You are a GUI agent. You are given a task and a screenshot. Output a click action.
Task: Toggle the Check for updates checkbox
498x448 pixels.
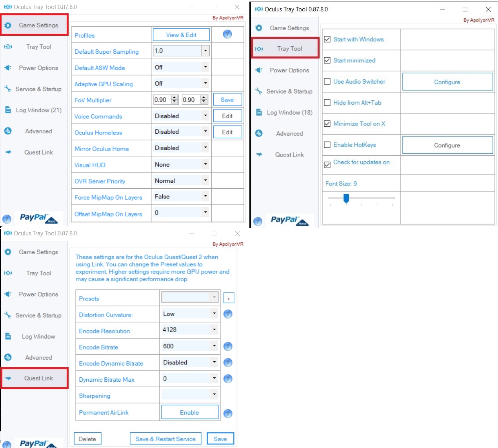pyautogui.click(x=327, y=165)
